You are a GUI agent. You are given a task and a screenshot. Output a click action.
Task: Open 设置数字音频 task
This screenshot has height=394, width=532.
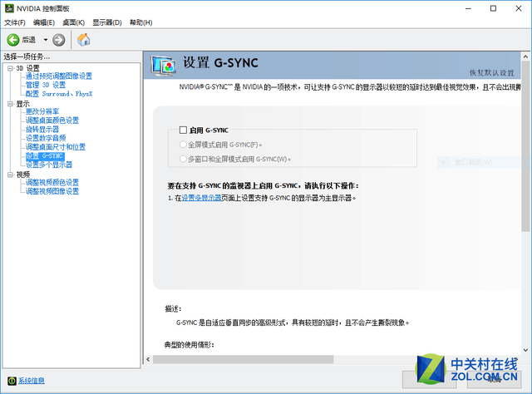pos(46,138)
